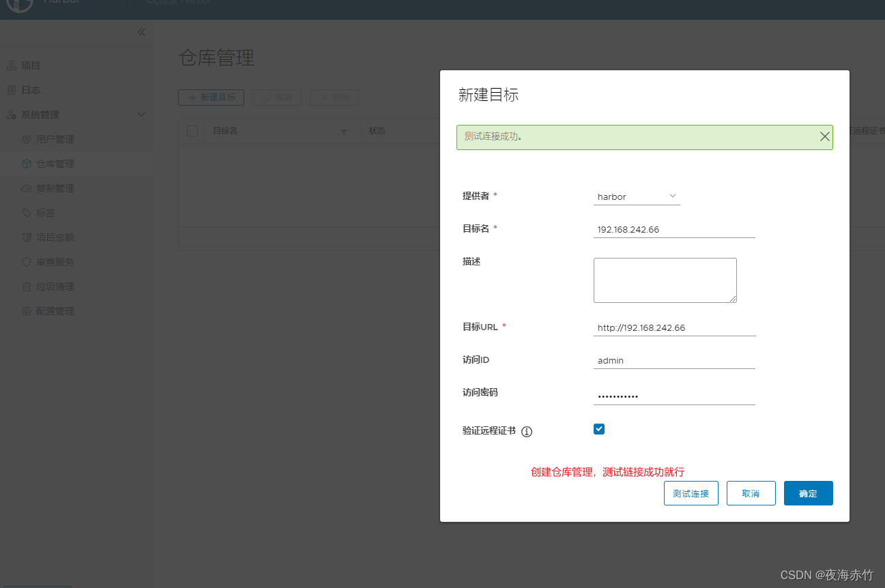Open the 提供者 harbor dropdown
The image size is (885, 588).
(637, 196)
